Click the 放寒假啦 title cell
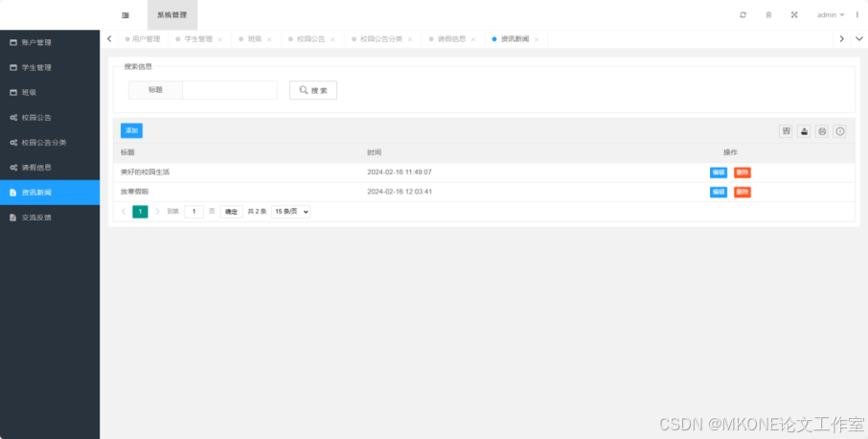 pos(134,192)
